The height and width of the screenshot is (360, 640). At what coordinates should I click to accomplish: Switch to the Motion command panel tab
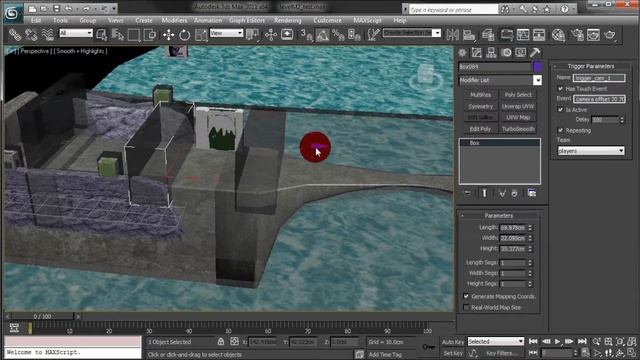pyautogui.click(x=506, y=53)
